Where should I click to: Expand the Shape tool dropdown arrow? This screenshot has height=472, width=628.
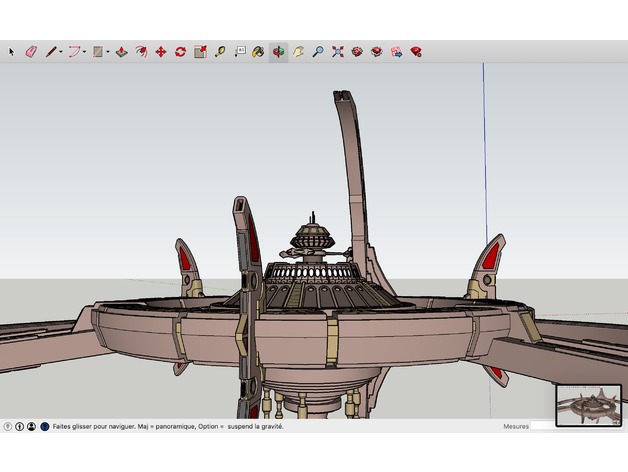coord(108,51)
